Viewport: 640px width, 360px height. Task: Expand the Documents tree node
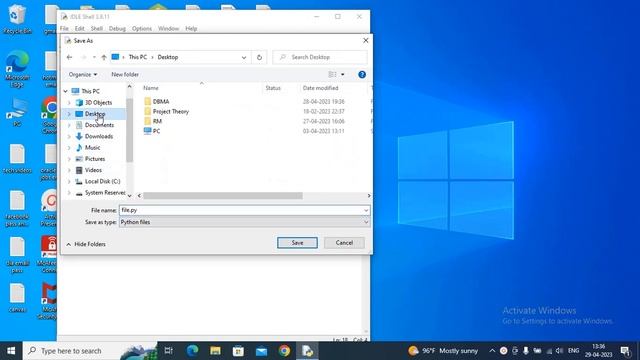pyautogui.click(x=69, y=125)
